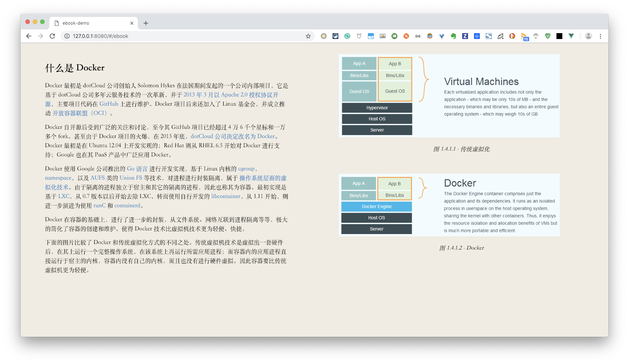Open the Evernote elephant extension
Viewport: 629px width, 364px height.
pyautogui.click(x=453, y=36)
